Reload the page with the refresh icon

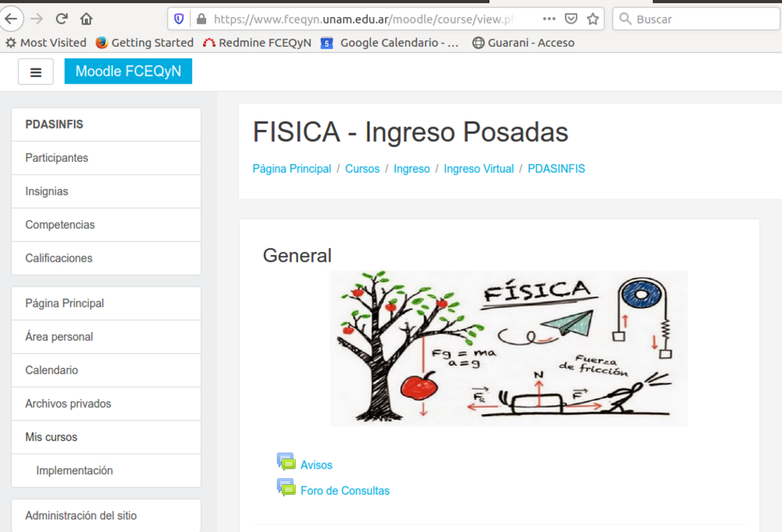(61, 19)
